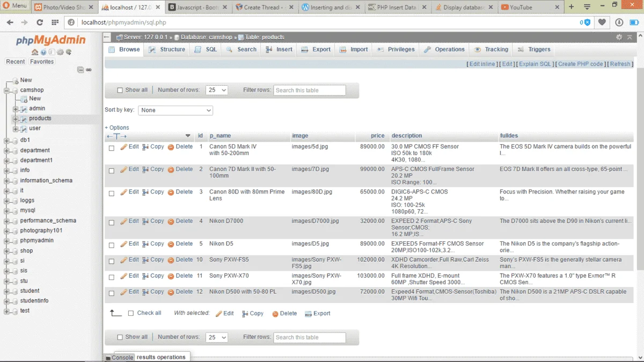
Task: Open the Sort by key dropdown
Action: (175, 110)
